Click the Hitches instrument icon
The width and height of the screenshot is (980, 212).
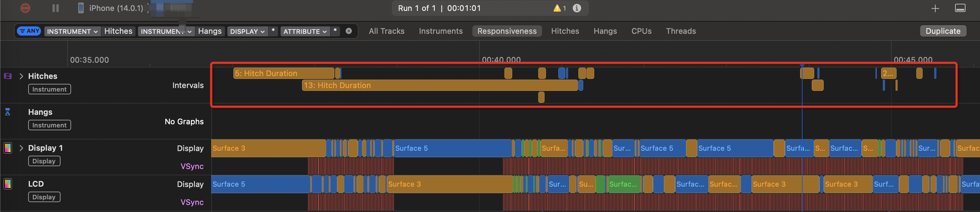click(x=8, y=76)
